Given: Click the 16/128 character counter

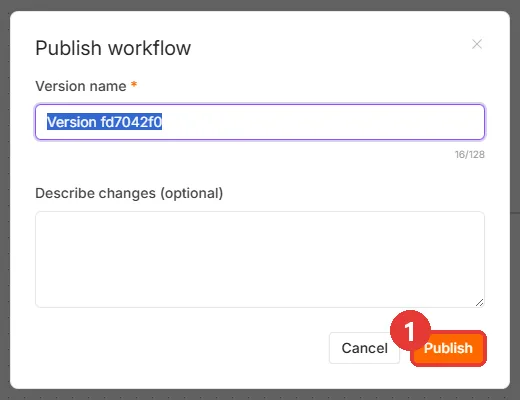Looking at the screenshot, I should [470, 154].
